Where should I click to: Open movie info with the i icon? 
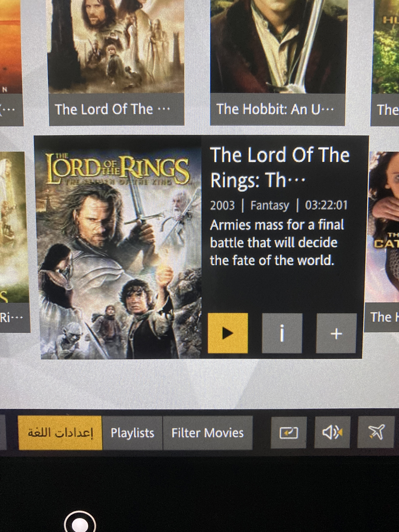[x=282, y=333]
